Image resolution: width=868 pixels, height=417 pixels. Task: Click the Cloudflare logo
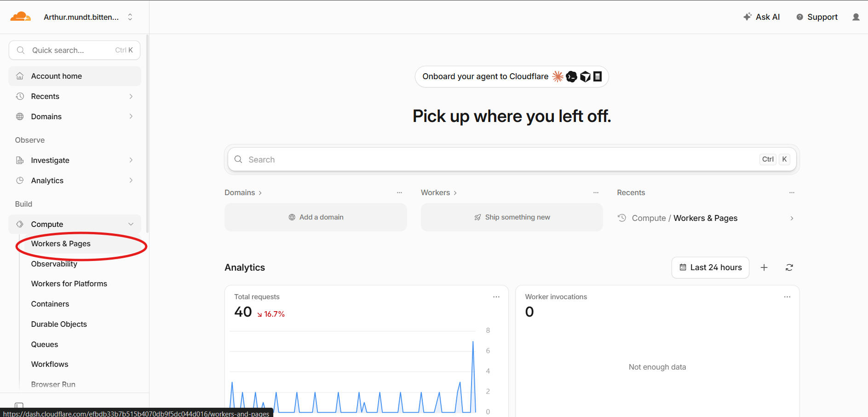tap(21, 17)
